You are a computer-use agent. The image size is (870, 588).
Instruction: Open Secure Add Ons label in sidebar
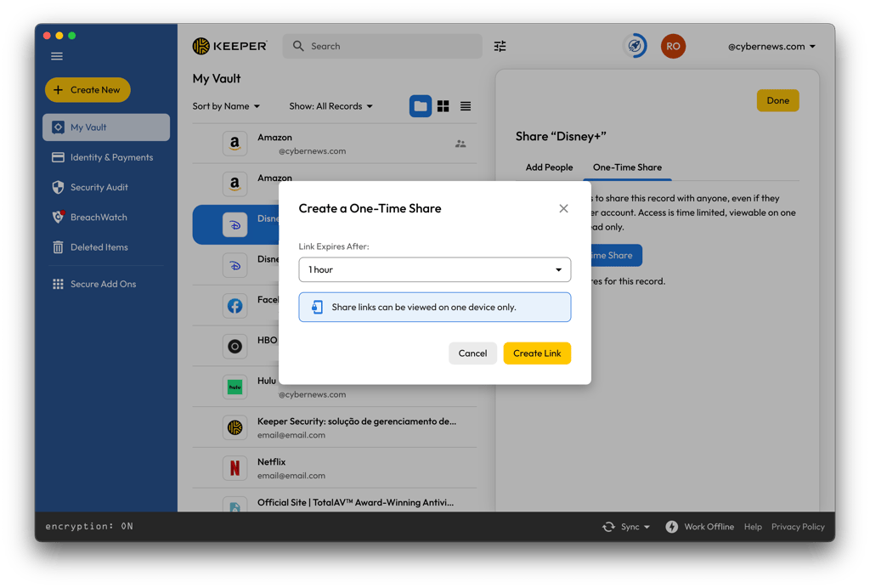(103, 284)
